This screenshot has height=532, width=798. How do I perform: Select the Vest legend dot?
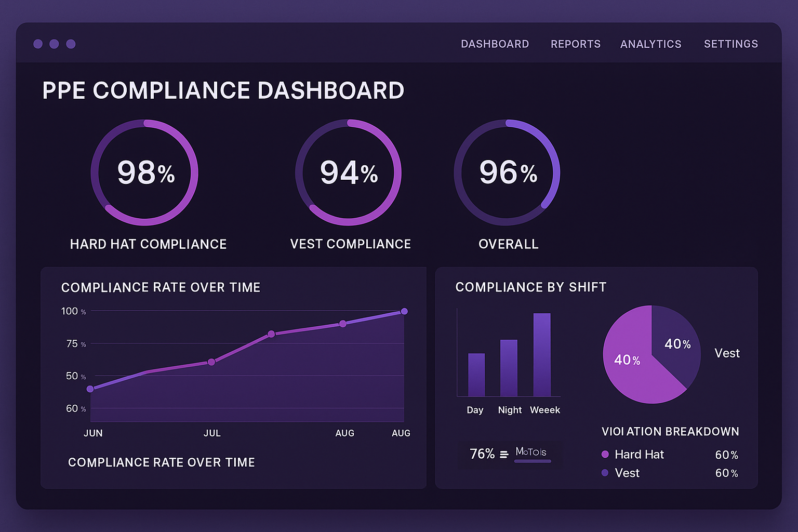click(605, 473)
